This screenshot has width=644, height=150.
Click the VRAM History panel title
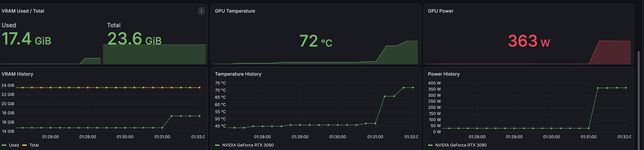(x=17, y=74)
